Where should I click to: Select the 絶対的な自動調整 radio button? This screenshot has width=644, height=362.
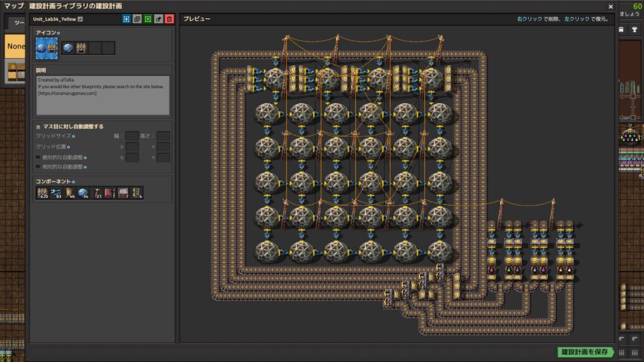(38, 157)
